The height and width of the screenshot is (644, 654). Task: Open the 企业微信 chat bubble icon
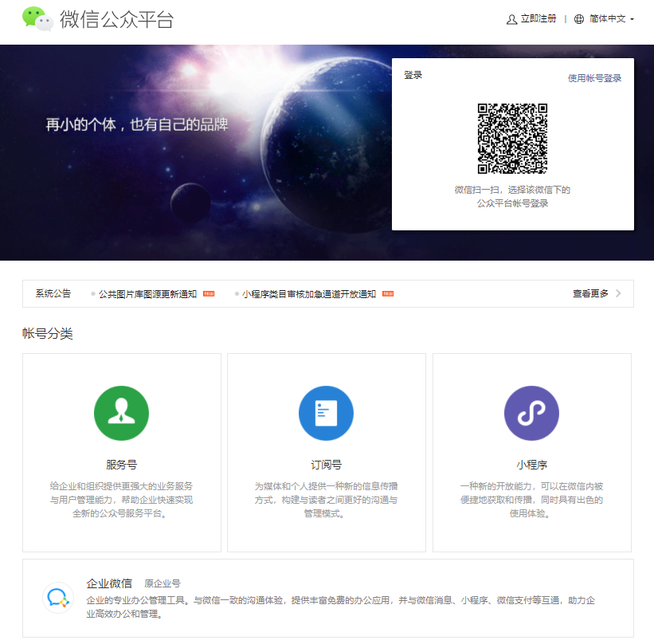coord(58,598)
